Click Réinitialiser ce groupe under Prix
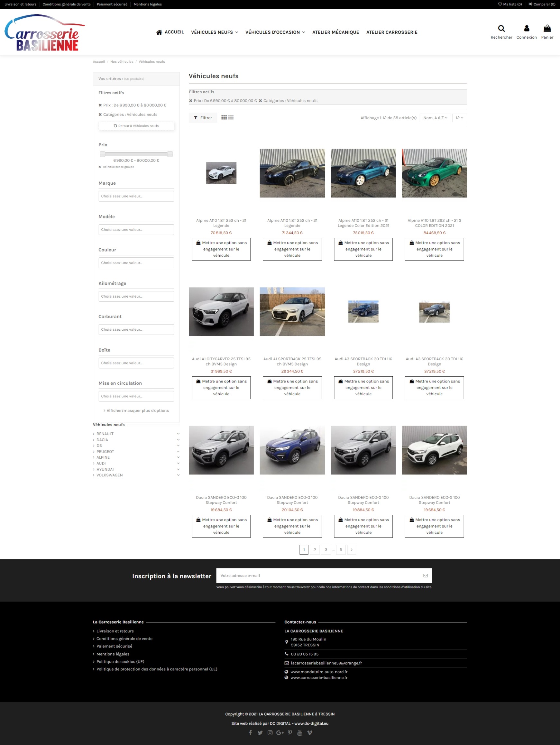 coord(116,167)
